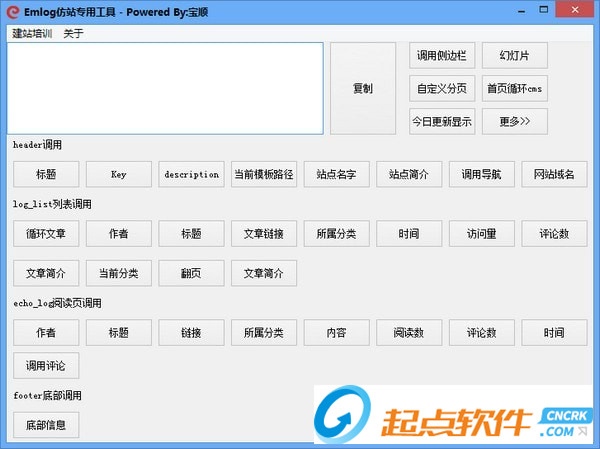The image size is (600, 449).
Task: Click the 自定义分页 button
Action: tap(442, 88)
